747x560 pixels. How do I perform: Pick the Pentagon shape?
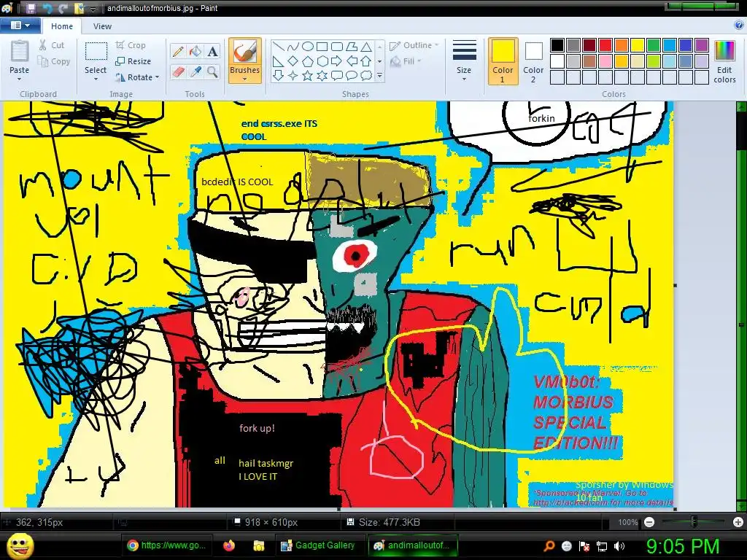pyautogui.click(x=308, y=61)
